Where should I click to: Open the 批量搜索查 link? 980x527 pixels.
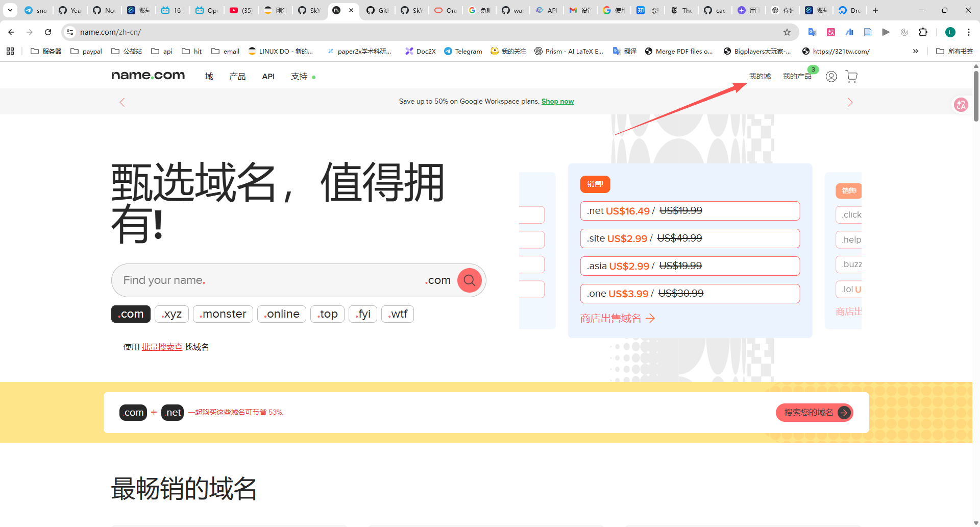pyautogui.click(x=162, y=347)
